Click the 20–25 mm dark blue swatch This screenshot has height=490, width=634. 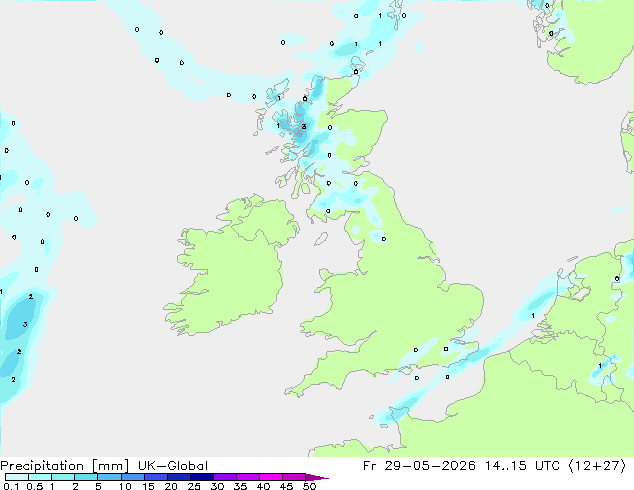179,477
